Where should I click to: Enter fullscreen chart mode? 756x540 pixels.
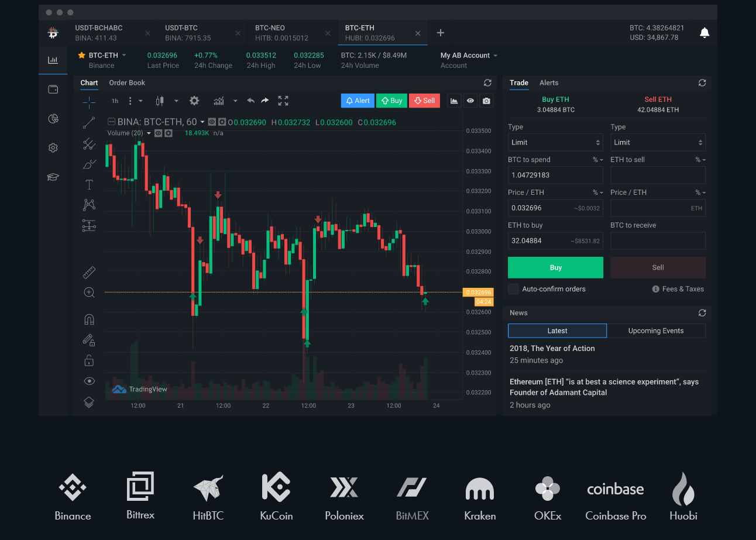coord(283,101)
